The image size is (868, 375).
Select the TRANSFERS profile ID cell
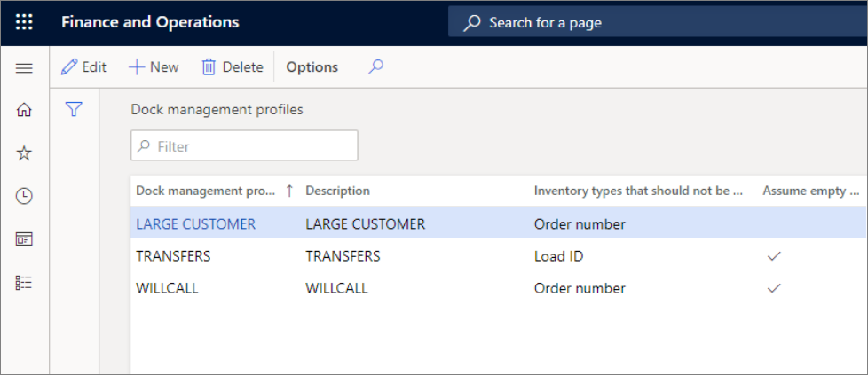click(x=173, y=256)
